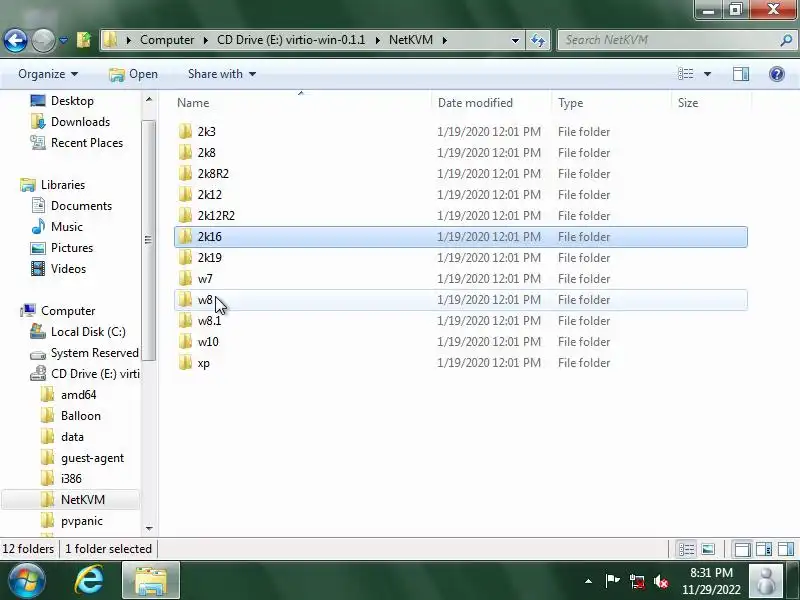Open the Windows Start menu

coord(27,580)
